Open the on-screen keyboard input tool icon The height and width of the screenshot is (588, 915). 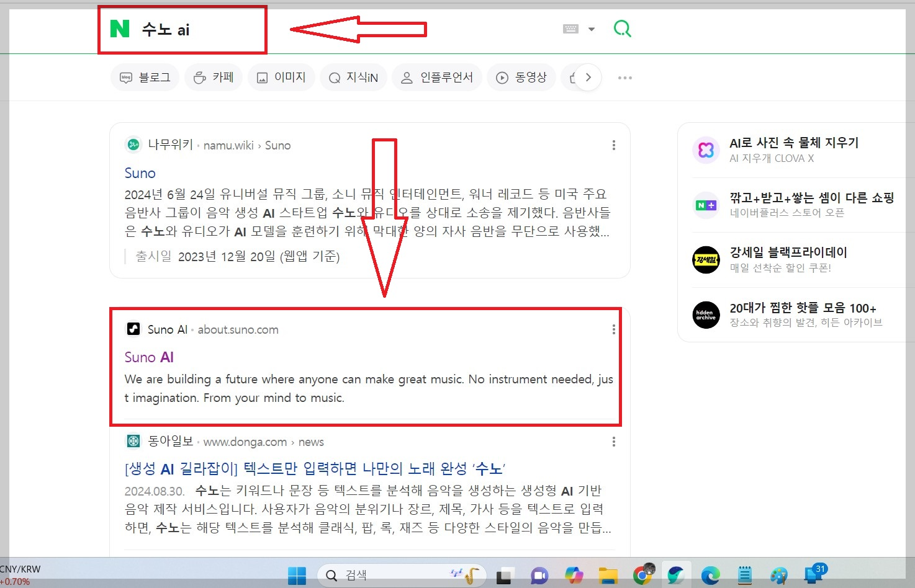(571, 29)
